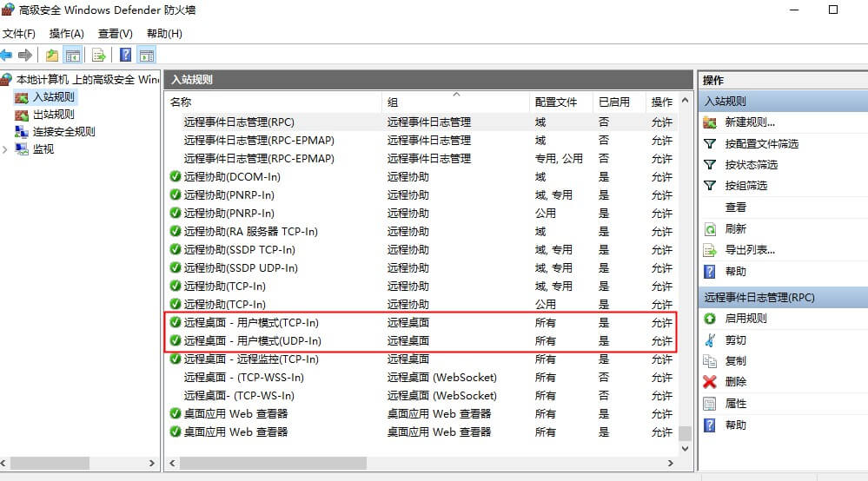Screen dimensions: 868x481
Task: Click green check icon of 远程协助(DCOM-In)
Action: (176, 176)
